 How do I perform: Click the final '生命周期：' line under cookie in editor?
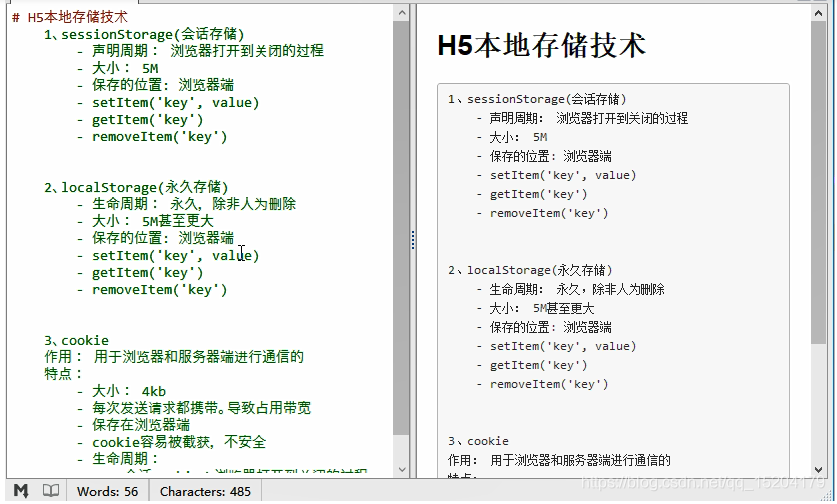(x=117, y=459)
